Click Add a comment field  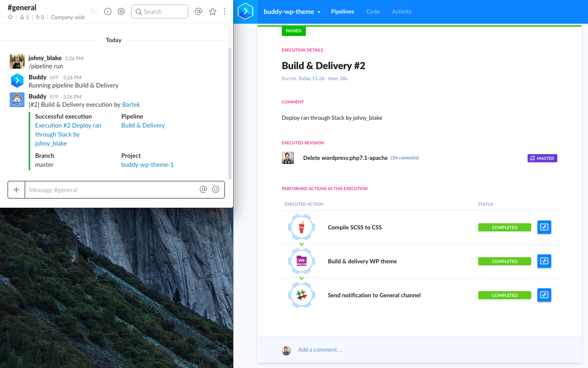(320, 350)
